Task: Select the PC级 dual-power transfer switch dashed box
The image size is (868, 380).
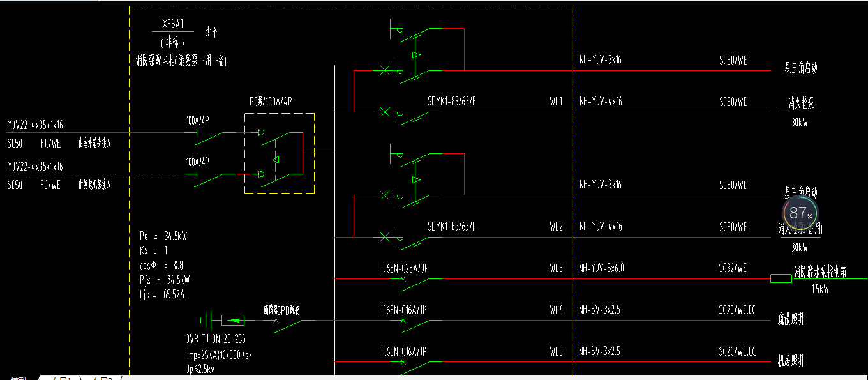Action: [x=280, y=153]
